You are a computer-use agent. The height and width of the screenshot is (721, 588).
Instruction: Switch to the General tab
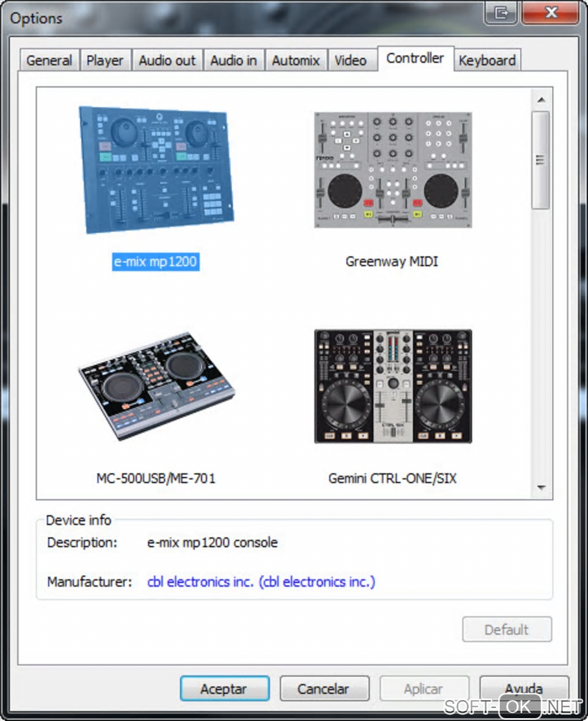click(x=49, y=61)
